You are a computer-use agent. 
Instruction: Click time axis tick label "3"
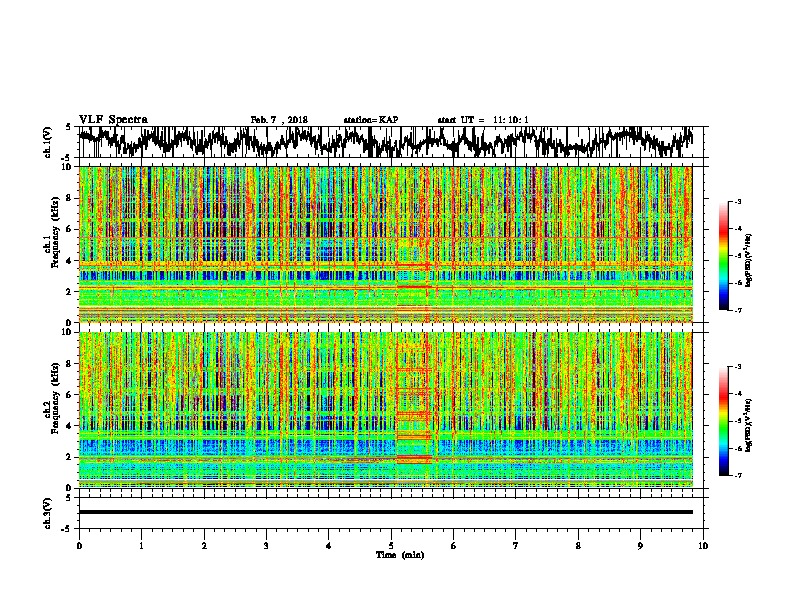(266, 546)
